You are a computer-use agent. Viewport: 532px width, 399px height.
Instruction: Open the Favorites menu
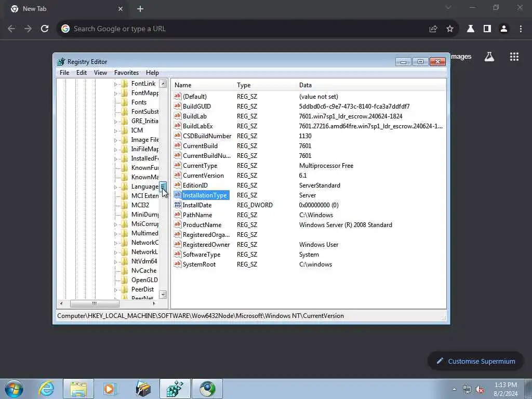coord(126,73)
